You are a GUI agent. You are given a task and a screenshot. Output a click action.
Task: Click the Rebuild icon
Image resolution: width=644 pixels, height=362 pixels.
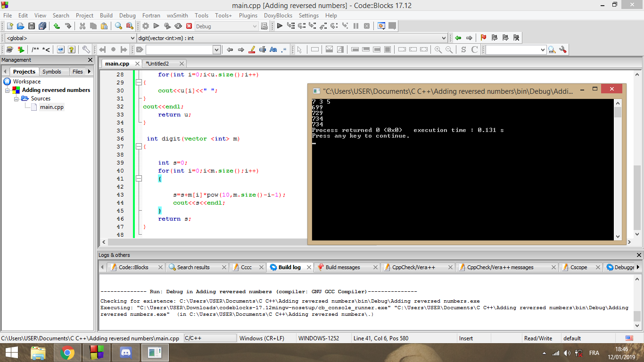tap(178, 26)
